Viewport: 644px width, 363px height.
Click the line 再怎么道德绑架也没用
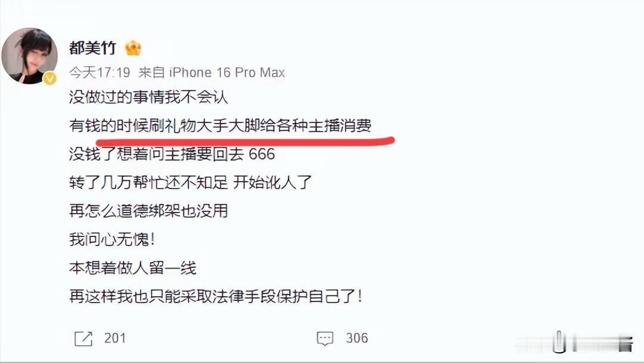click(x=148, y=211)
